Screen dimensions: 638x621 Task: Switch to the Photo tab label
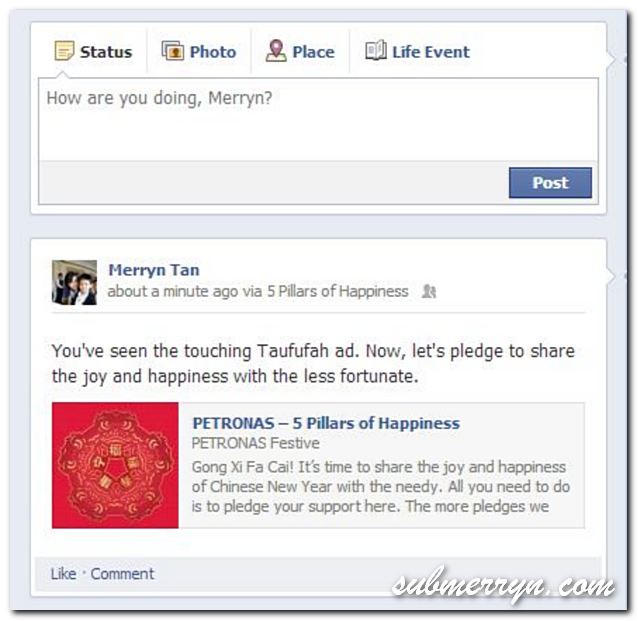pyautogui.click(x=213, y=52)
